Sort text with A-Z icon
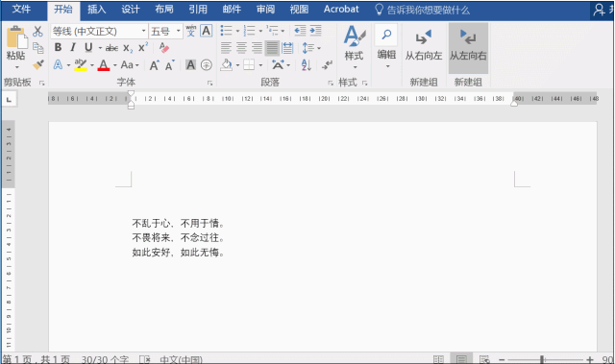This screenshot has width=615, height=364. 307,65
